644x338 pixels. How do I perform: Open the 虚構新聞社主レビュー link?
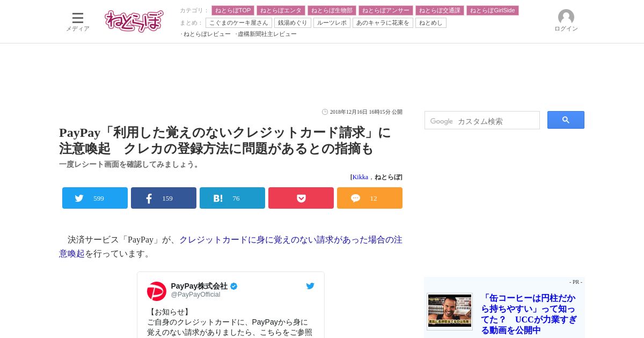(267, 34)
